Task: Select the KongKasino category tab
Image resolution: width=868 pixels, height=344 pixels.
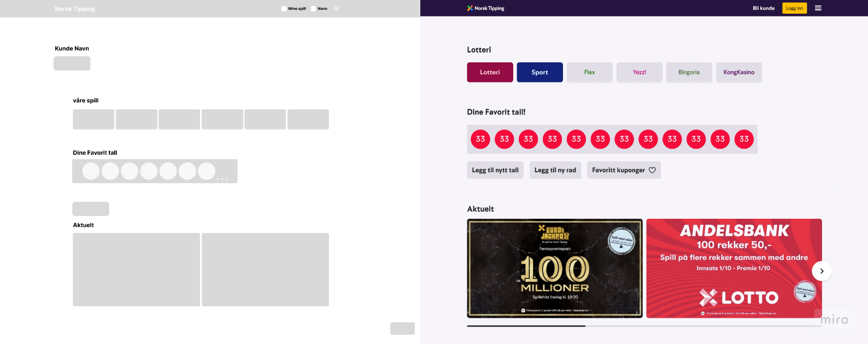Action: pyautogui.click(x=738, y=72)
